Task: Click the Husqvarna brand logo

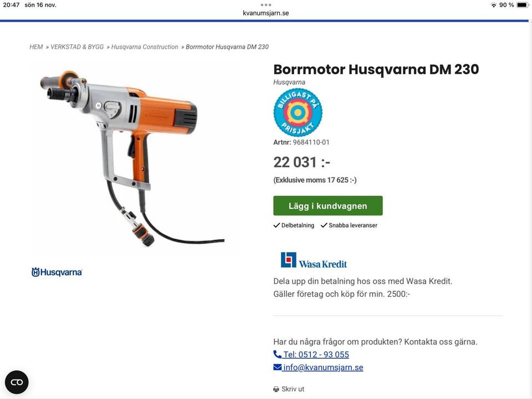Action: [57, 272]
